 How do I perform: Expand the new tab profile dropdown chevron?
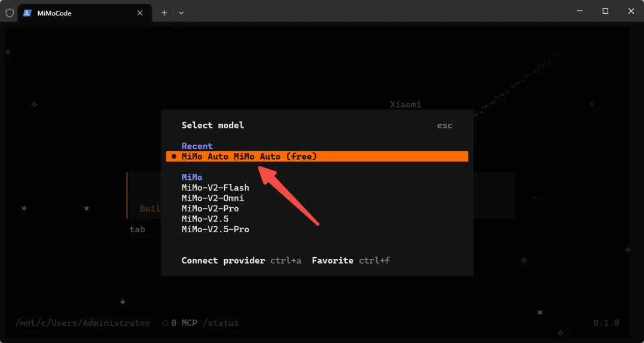(181, 13)
